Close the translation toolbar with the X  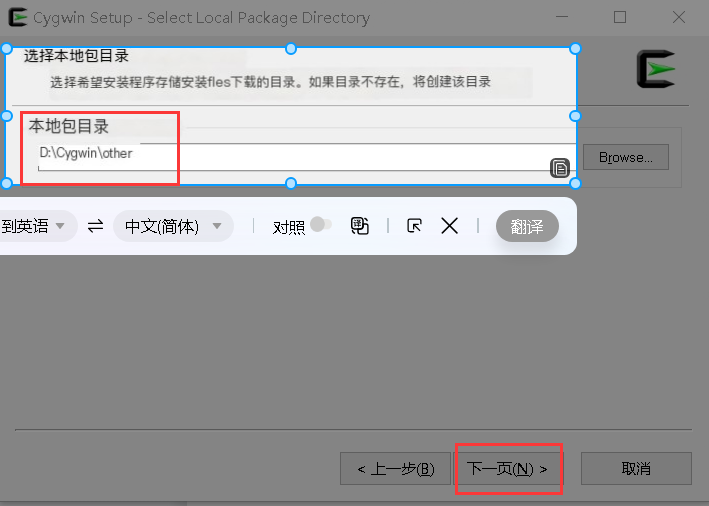pyautogui.click(x=449, y=225)
